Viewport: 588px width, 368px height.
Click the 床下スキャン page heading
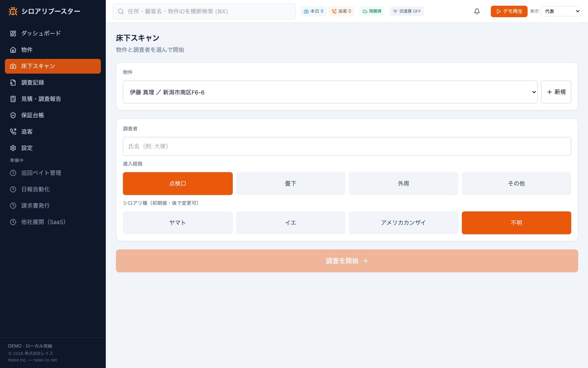point(138,38)
